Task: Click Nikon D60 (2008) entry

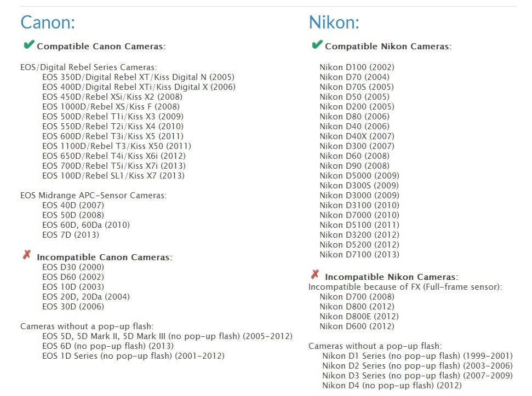Action: pos(354,156)
